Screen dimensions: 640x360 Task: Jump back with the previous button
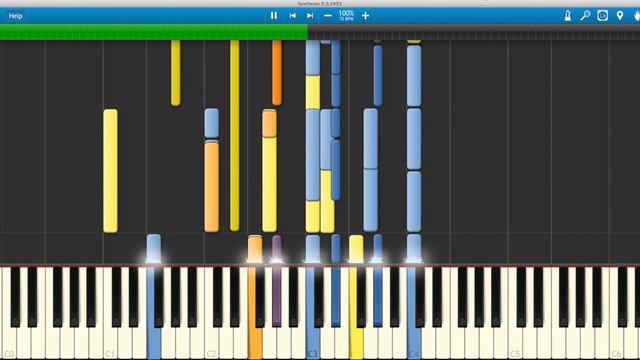(x=293, y=16)
